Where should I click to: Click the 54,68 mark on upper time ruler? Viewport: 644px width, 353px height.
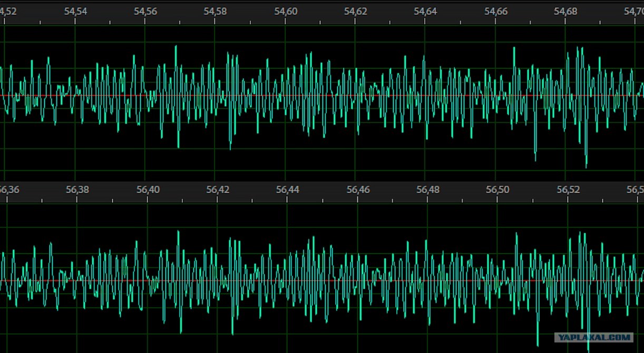[x=565, y=11]
